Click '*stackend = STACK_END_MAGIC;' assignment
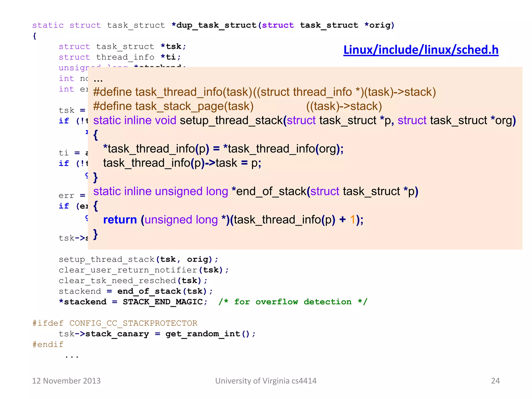 [133, 302]
